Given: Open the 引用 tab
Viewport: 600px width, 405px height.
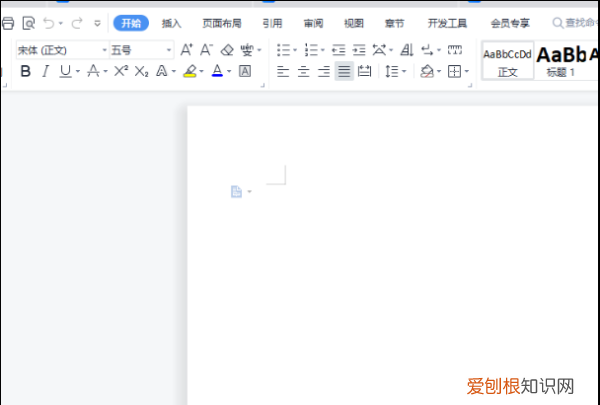Looking at the screenshot, I should coord(272,23).
